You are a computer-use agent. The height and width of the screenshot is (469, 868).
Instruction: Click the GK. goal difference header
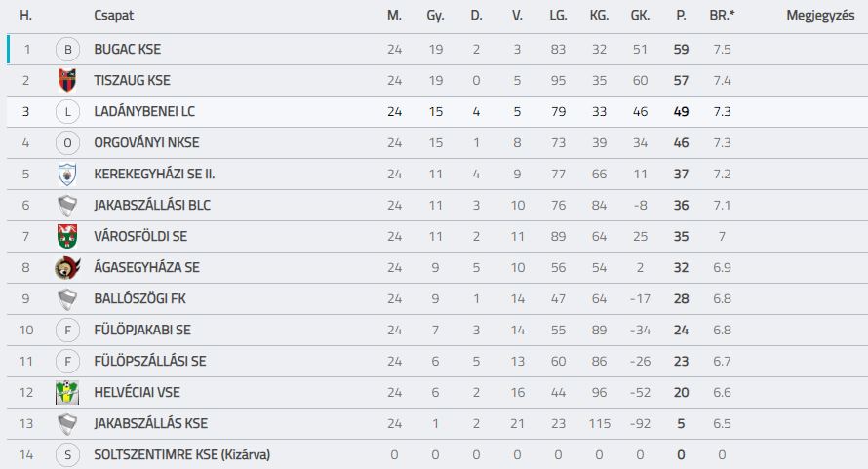point(640,16)
